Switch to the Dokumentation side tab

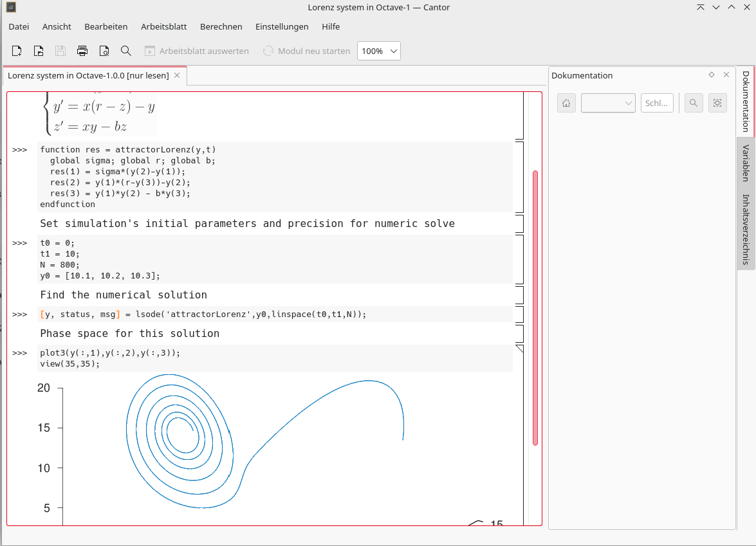pyautogui.click(x=746, y=101)
